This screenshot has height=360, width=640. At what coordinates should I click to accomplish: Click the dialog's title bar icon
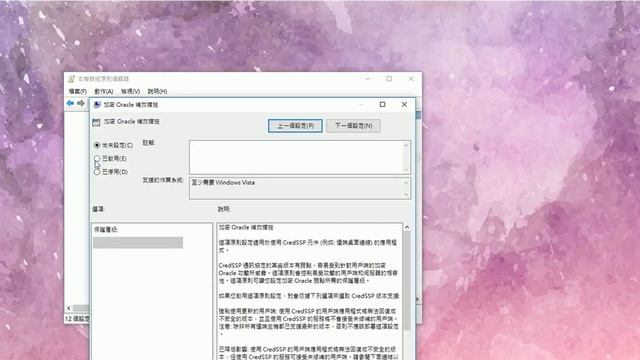point(97,104)
